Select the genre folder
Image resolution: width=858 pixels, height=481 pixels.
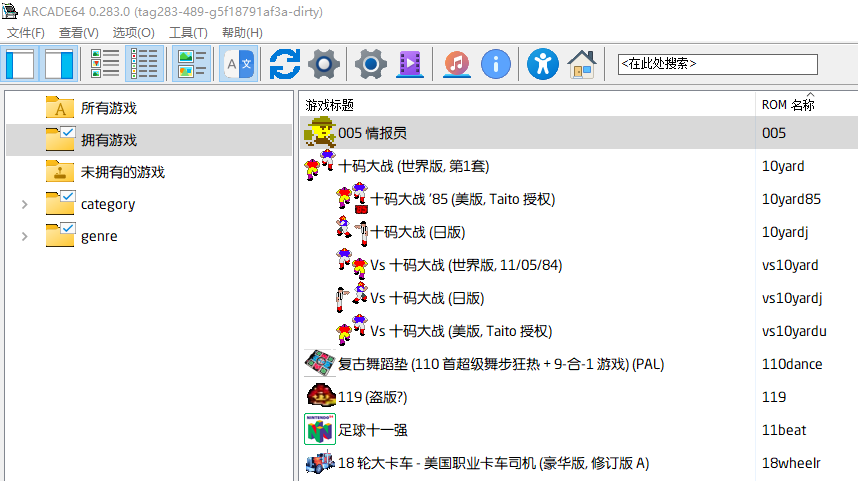(99, 236)
